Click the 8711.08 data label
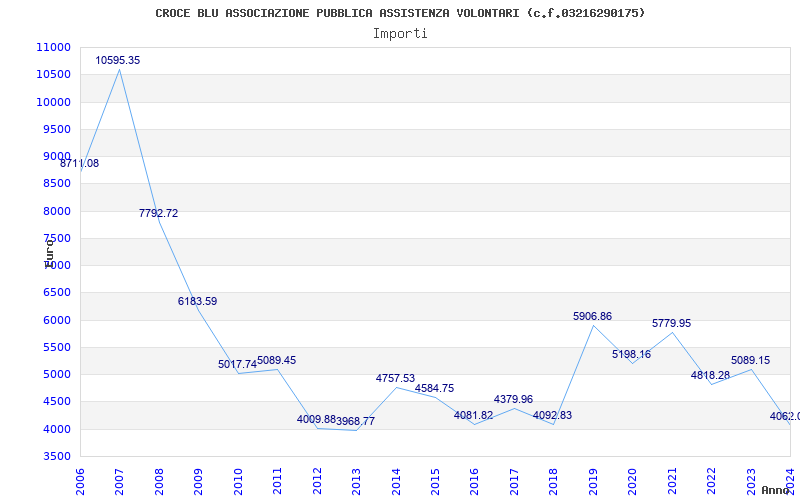The image size is (800, 500). (x=80, y=164)
